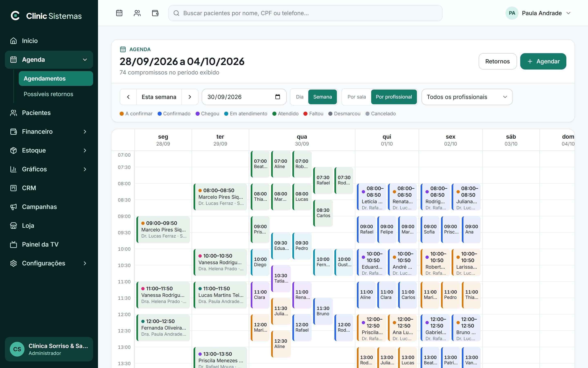588x368 pixels.
Task: Click the qua 30/09 column header
Action: (302, 140)
